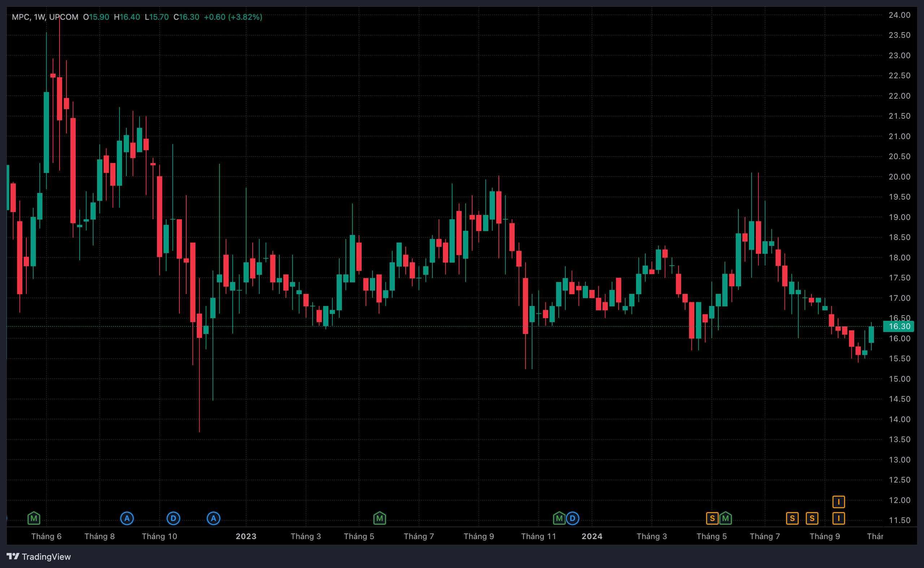The image size is (924, 568).
Task: Click the 21.00 price axis label
Action: coord(899,136)
